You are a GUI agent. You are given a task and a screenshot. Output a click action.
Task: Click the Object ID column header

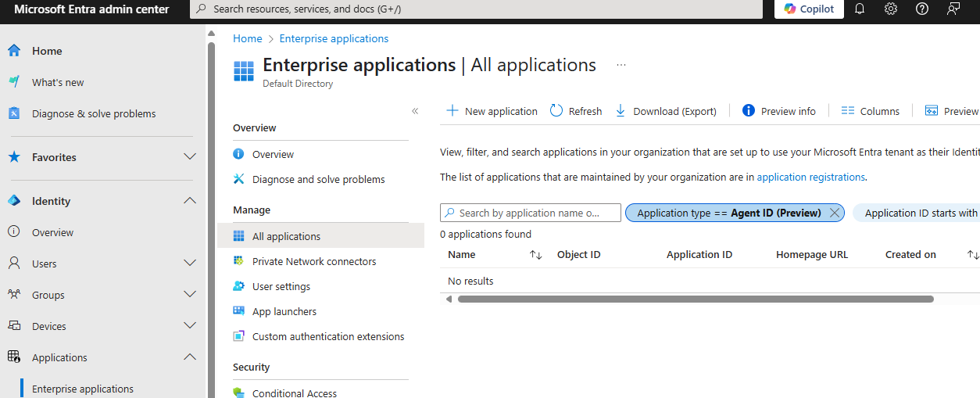578,255
